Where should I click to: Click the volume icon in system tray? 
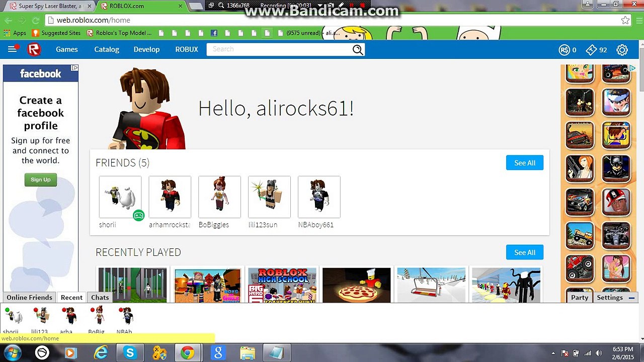[x=598, y=353]
